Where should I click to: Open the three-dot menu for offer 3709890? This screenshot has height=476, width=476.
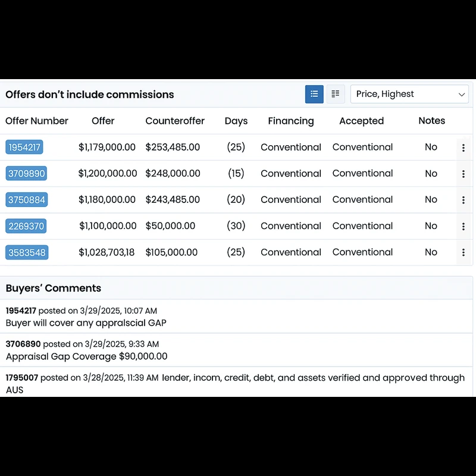[464, 174]
